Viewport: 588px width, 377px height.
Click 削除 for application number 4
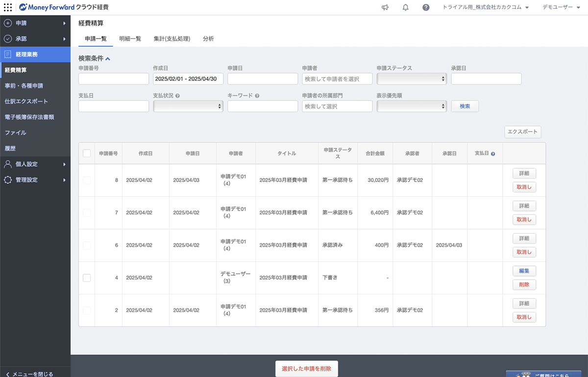[x=524, y=284]
